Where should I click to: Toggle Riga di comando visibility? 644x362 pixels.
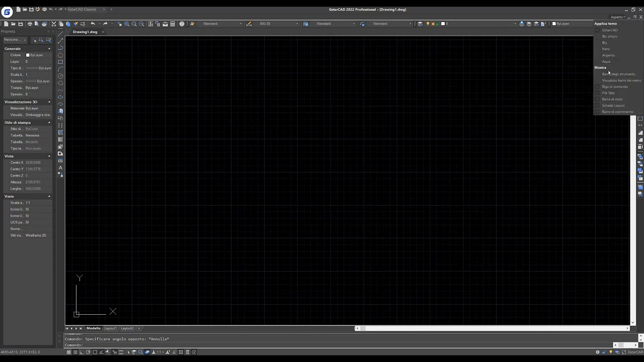[x=614, y=86]
